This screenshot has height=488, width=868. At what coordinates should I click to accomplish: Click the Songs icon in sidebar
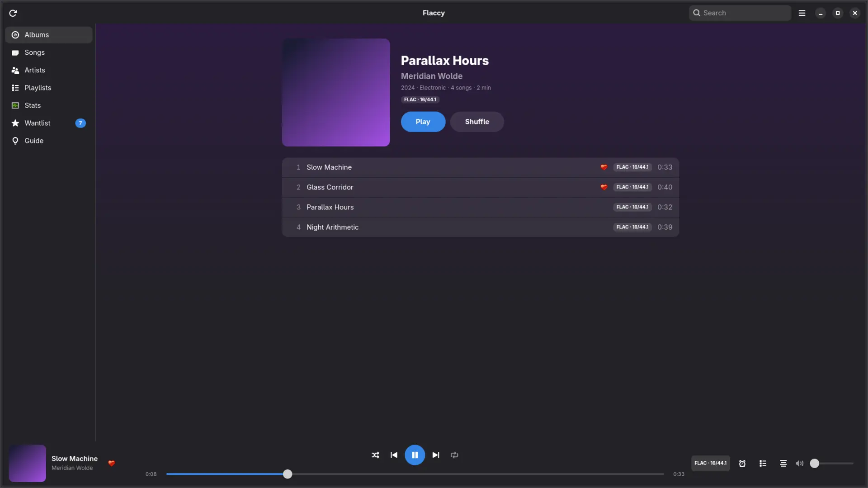(x=15, y=52)
